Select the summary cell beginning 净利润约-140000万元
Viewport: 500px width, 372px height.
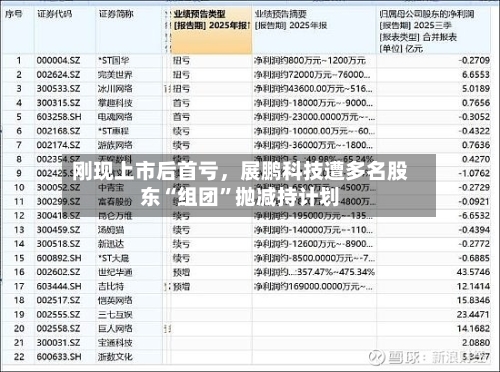coord(313,230)
